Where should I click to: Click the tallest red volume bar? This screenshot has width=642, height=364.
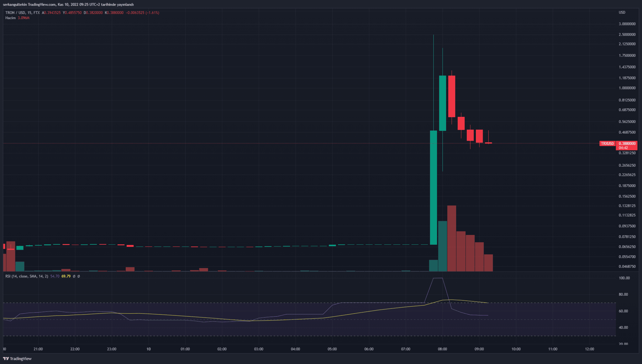click(451, 238)
